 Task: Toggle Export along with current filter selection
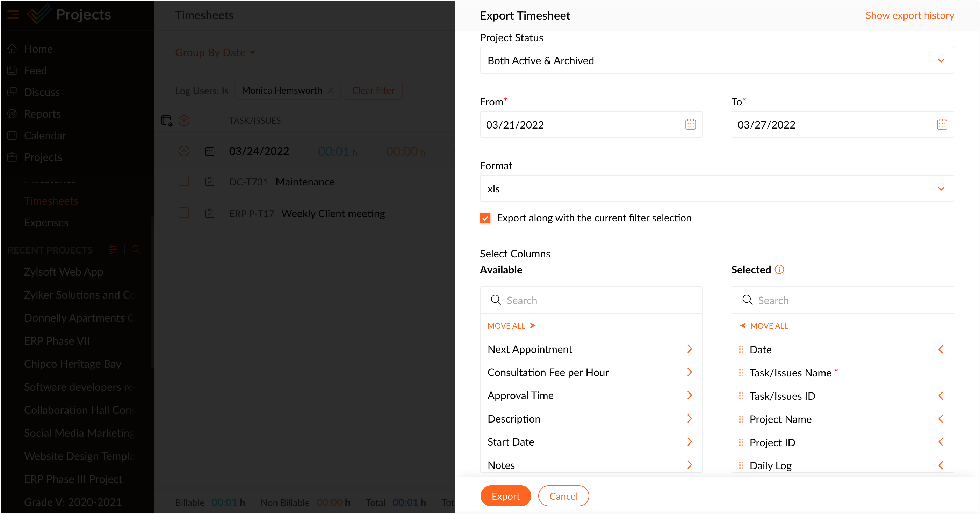[485, 218]
